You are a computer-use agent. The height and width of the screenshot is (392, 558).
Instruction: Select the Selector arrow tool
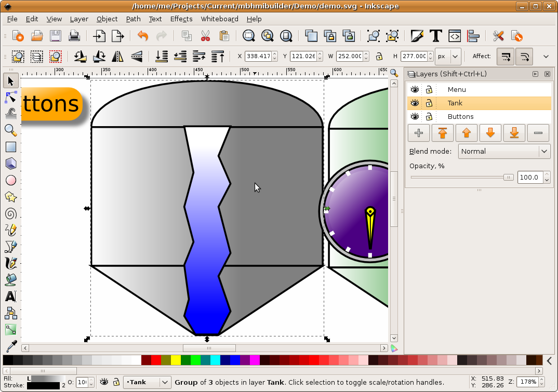point(11,81)
